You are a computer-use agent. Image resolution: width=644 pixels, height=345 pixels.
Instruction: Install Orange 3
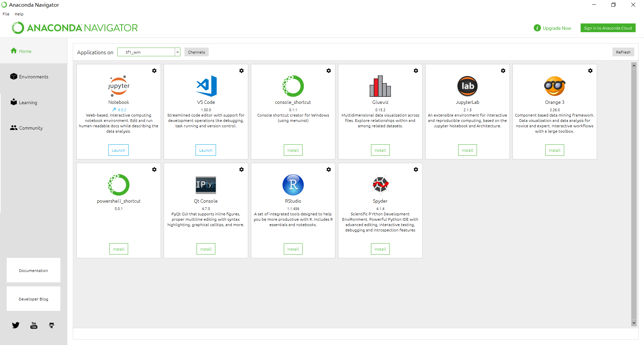tap(555, 150)
